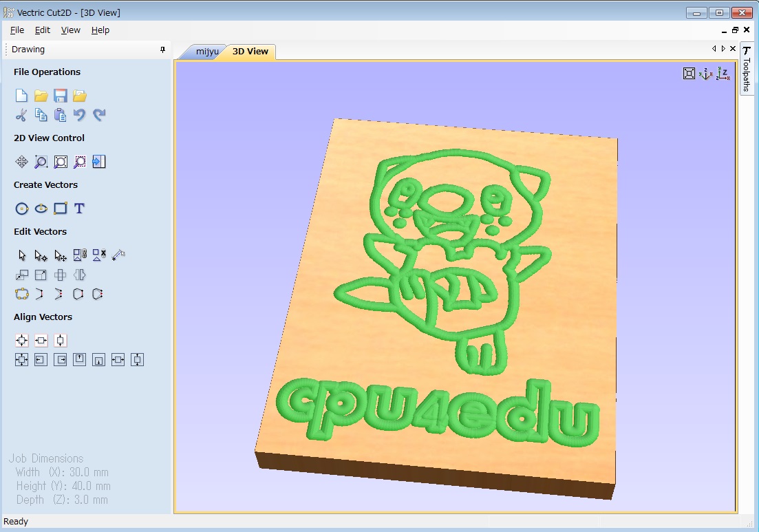Click the Draw Circle tool icon
The height and width of the screenshot is (532, 759).
coord(22,209)
